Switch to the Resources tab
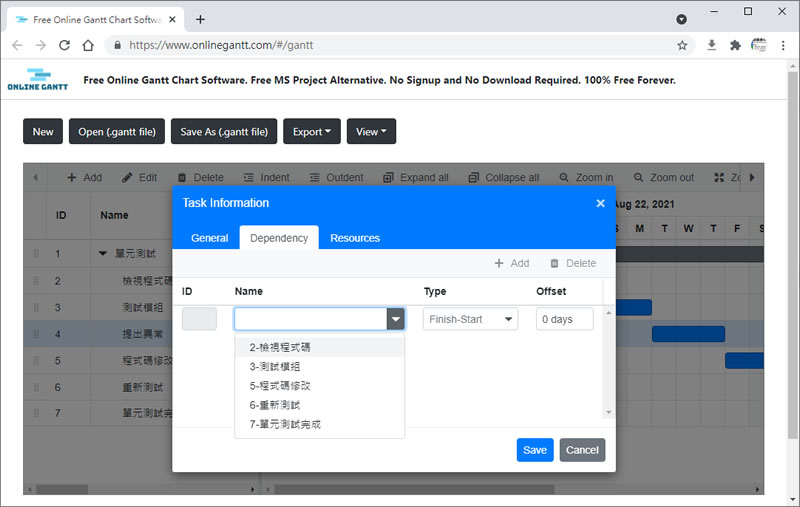The image size is (800, 507). 355,238
